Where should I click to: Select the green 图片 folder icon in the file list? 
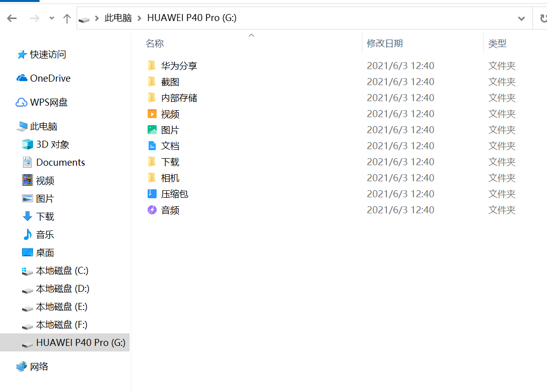[x=152, y=130]
